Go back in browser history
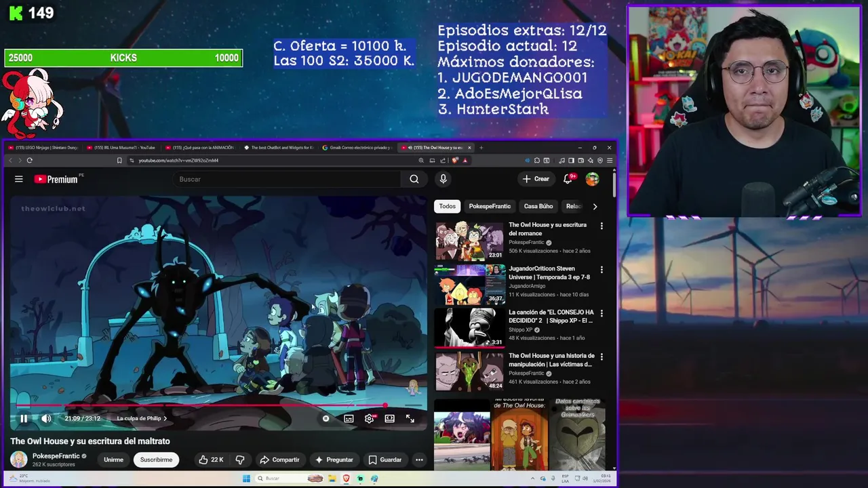The width and height of the screenshot is (868, 488). [x=10, y=161]
